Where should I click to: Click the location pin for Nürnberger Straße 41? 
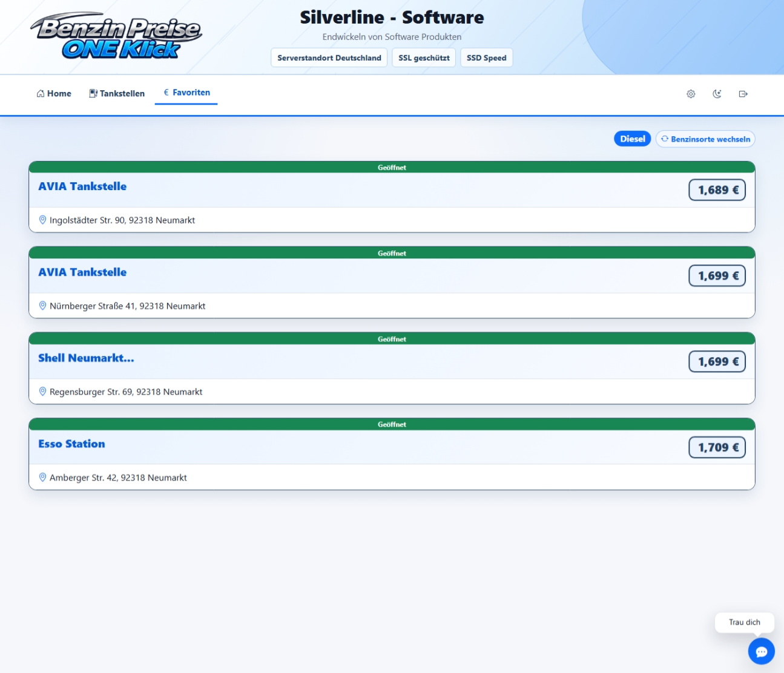42,306
